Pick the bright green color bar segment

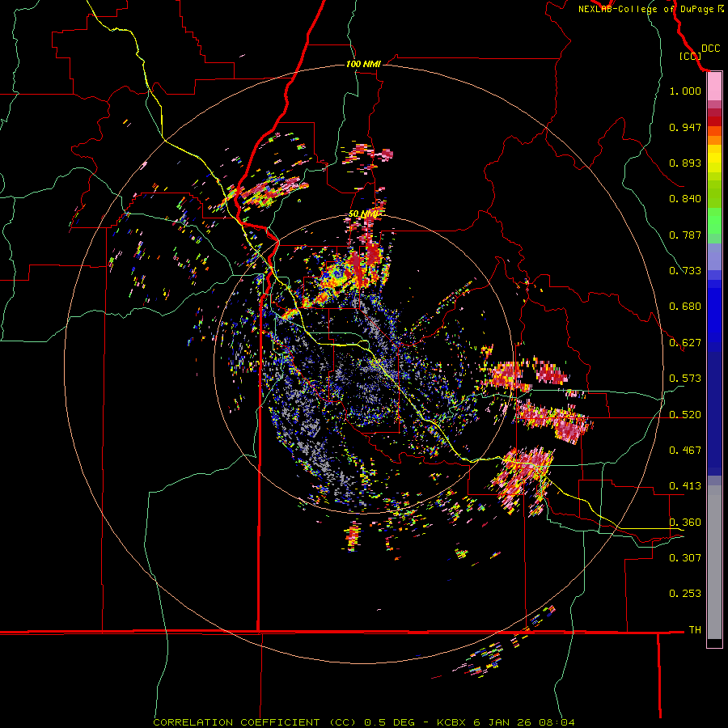click(714, 221)
